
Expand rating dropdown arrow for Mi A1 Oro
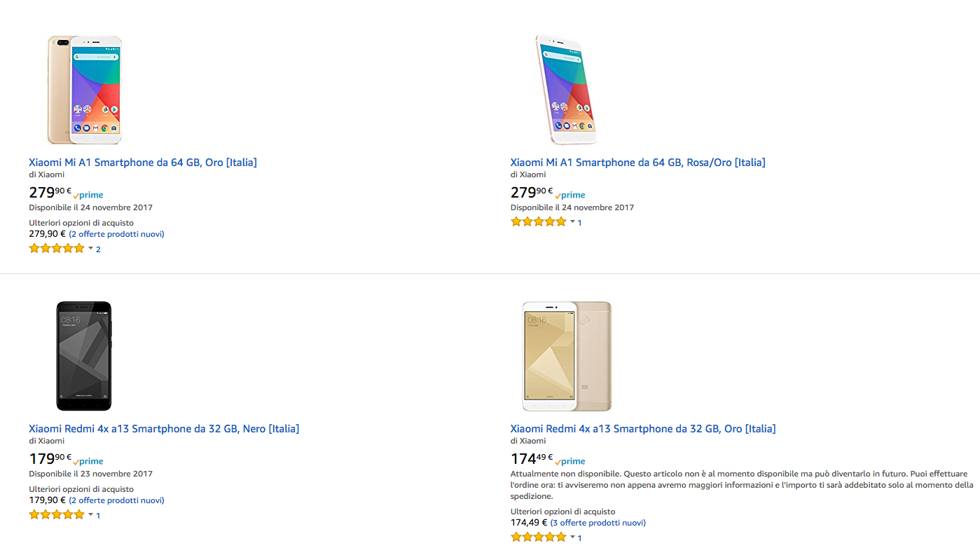pyautogui.click(x=90, y=248)
